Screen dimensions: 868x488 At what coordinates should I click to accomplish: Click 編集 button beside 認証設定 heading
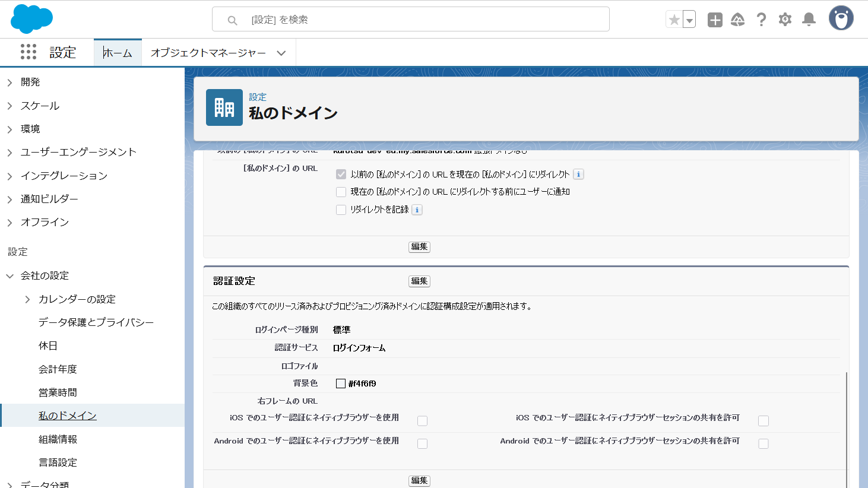pyautogui.click(x=419, y=281)
